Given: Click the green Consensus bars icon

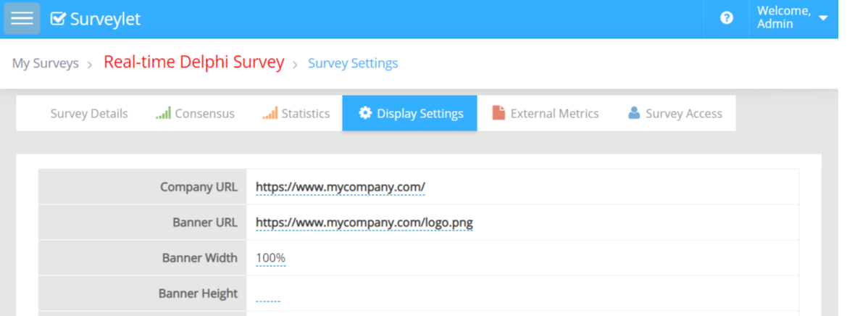Looking at the screenshot, I should point(164,113).
